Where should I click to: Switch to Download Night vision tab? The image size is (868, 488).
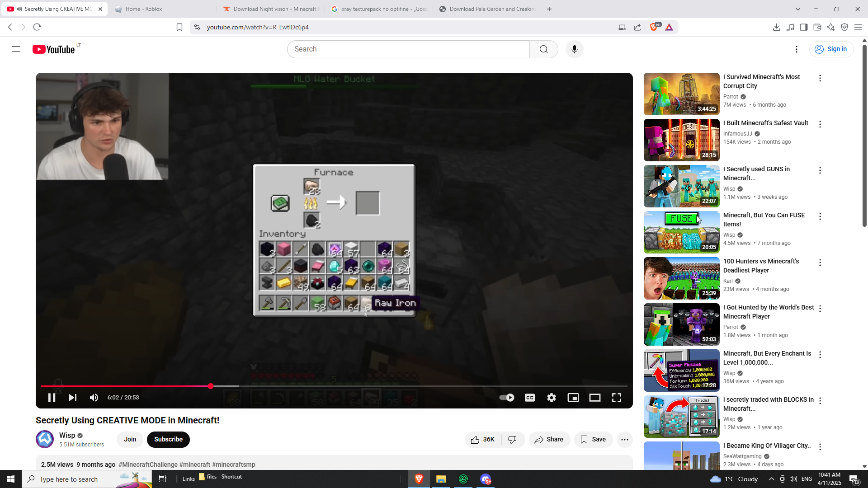[x=271, y=9]
